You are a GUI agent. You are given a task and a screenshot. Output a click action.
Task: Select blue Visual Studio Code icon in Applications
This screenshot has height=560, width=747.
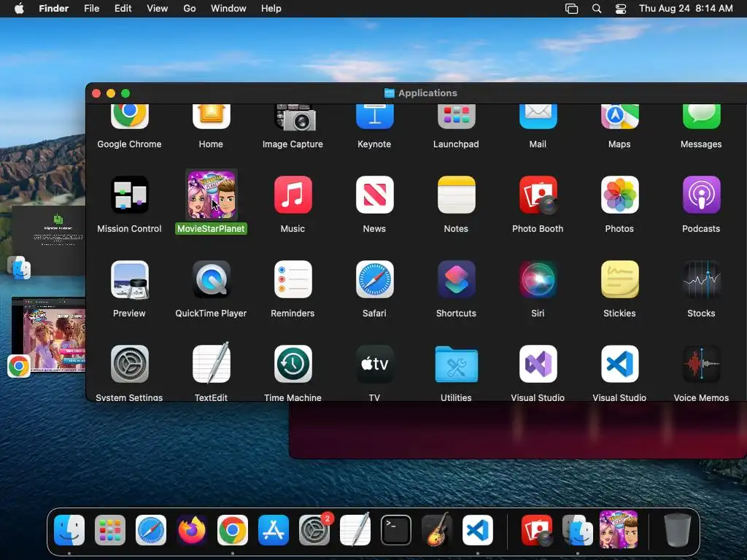coord(619,364)
